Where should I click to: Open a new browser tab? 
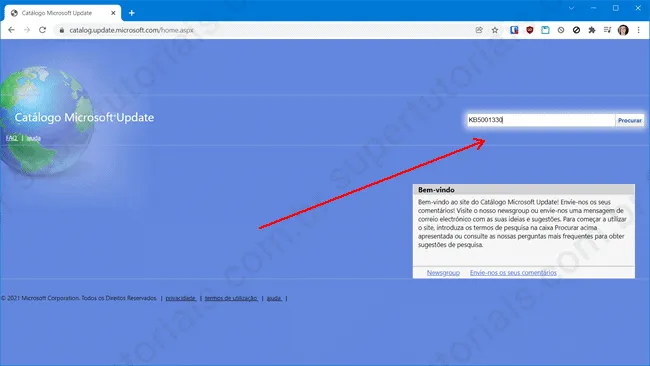(131, 13)
